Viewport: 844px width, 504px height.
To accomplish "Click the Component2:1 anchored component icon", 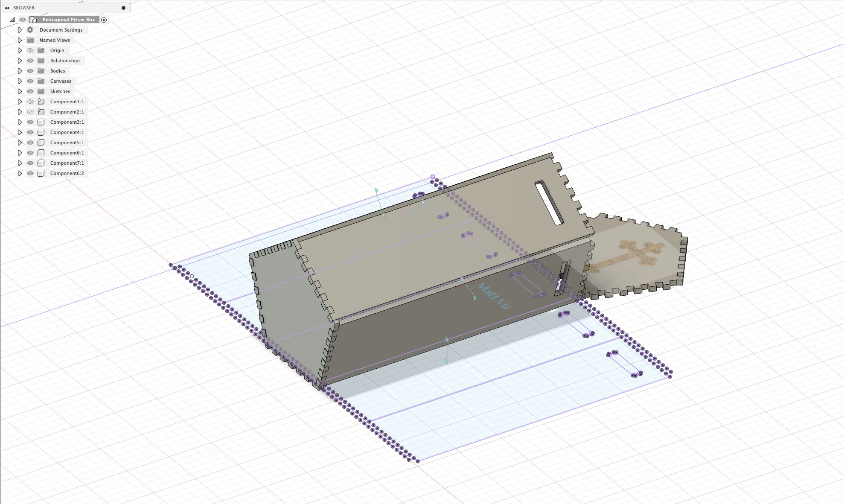I will pos(41,112).
